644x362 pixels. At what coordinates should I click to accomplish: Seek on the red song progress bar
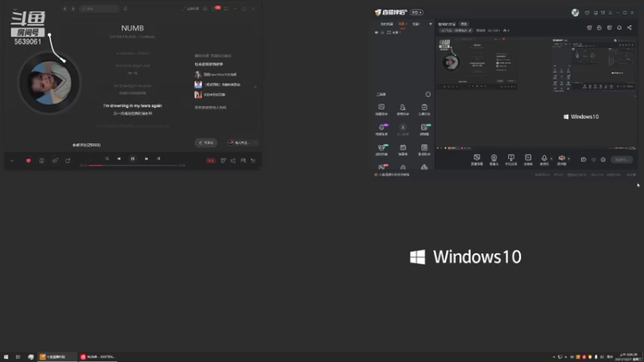pyautogui.click(x=132, y=165)
